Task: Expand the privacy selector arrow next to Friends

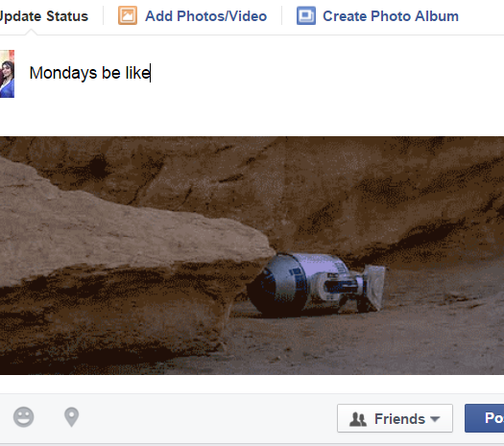Action: (x=435, y=419)
